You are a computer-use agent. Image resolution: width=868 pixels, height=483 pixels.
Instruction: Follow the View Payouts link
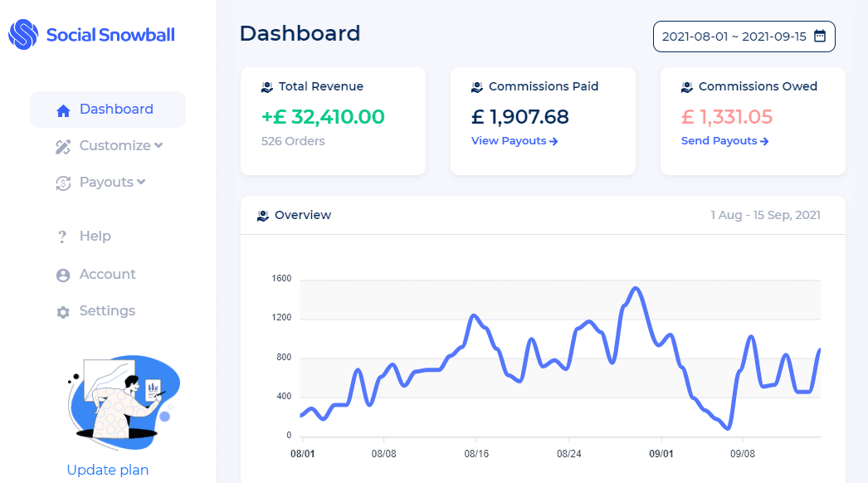point(514,141)
